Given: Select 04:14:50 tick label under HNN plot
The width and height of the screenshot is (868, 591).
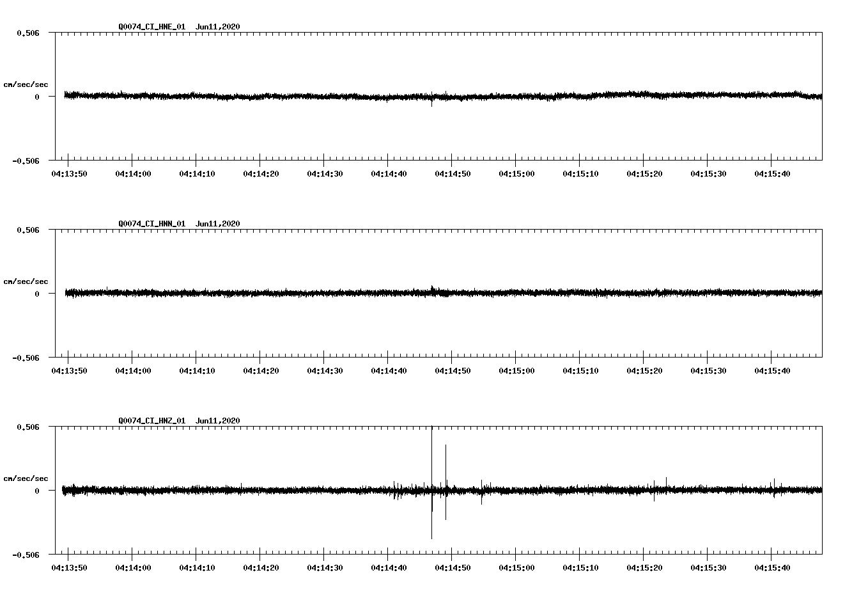Looking at the screenshot, I should point(453,371).
